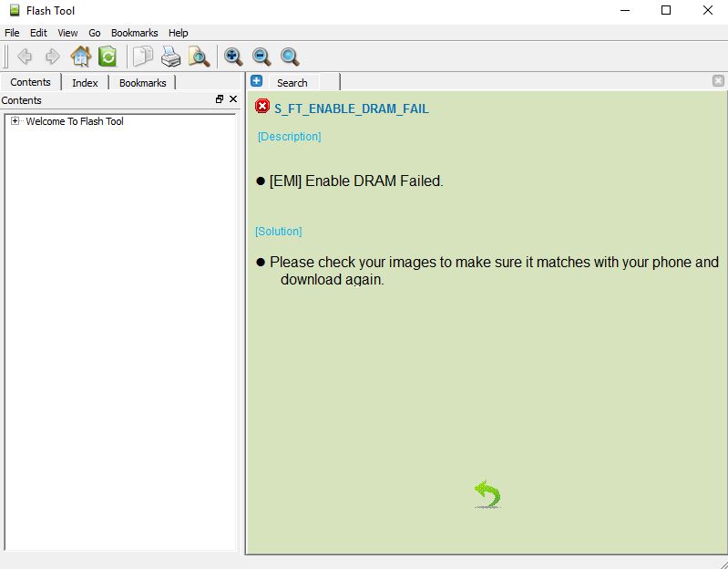This screenshot has height=569, width=728.
Task: Close the current page tab with gray X
Action: coord(718,81)
